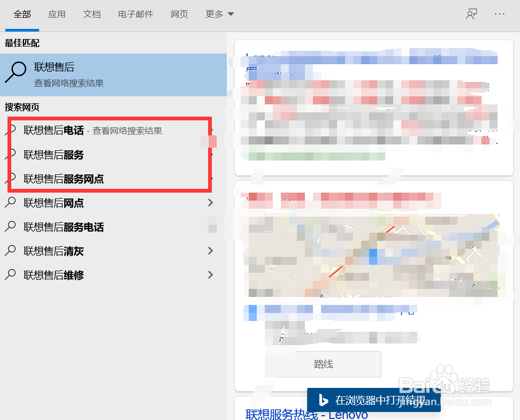This screenshot has width=520, height=420.
Task: Click the feedback person icon
Action: 471,14
